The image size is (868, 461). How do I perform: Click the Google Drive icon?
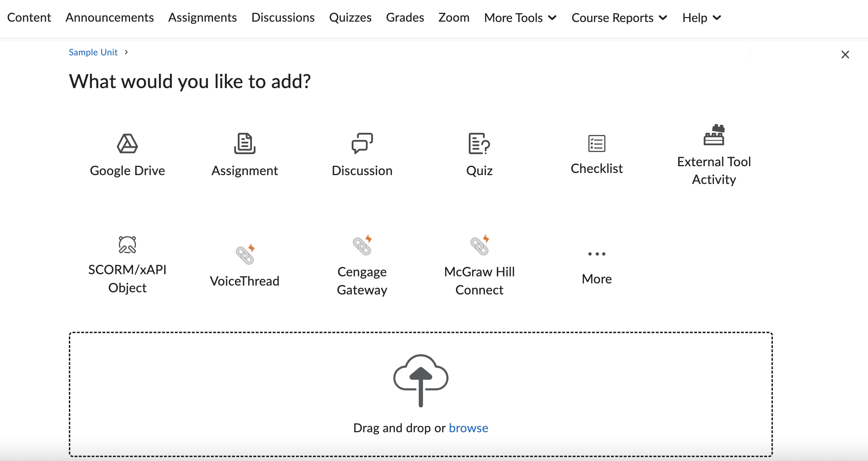(x=127, y=144)
